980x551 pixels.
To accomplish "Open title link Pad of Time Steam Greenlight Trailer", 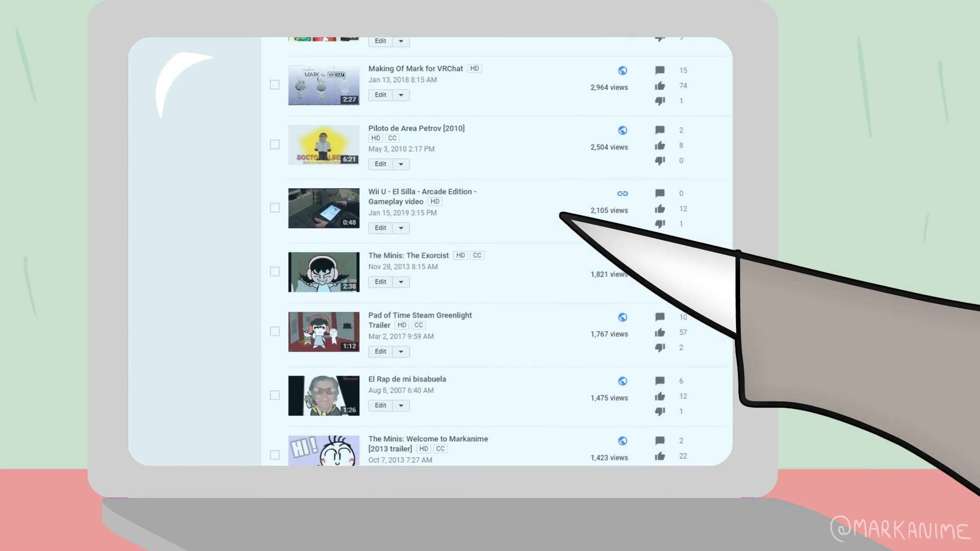I will 420,320.
